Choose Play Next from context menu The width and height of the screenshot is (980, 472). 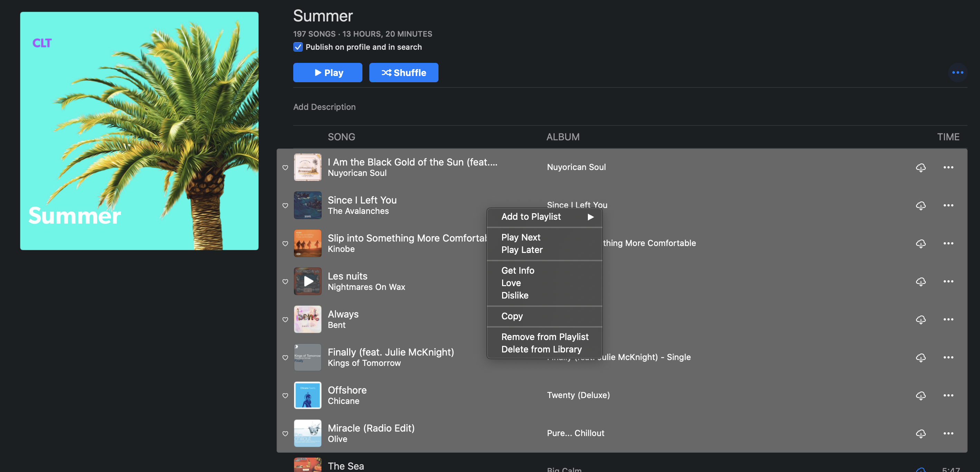tap(520, 237)
